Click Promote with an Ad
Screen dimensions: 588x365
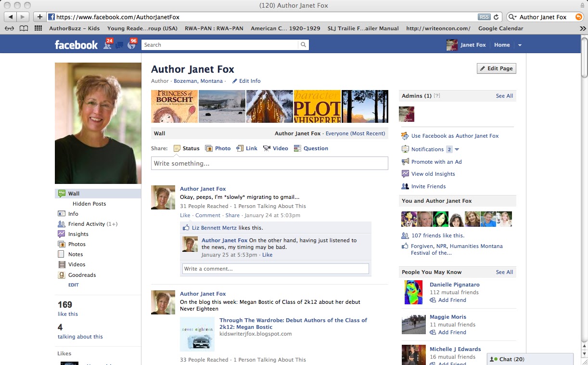tap(436, 162)
